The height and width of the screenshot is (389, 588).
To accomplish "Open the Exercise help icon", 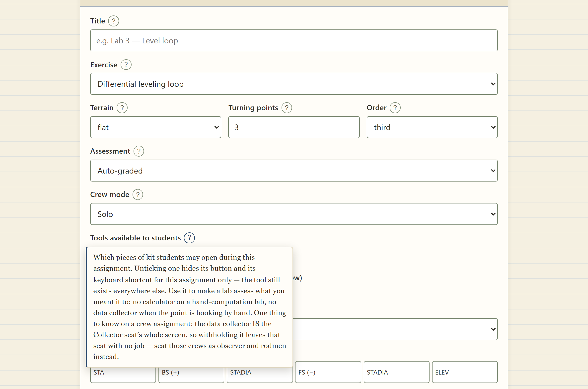I will pyautogui.click(x=126, y=65).
